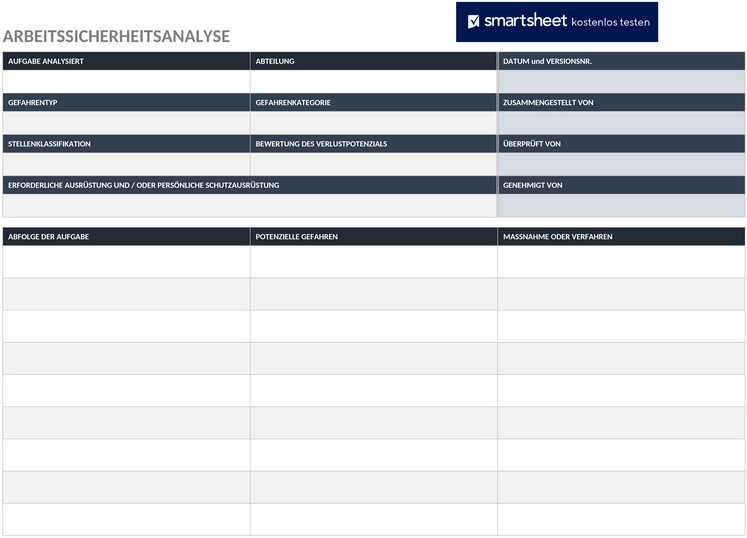Select the ABFOLGE DER AUFGABE column header
Screen dimensions: 747x538
click(x=126, y=237)
